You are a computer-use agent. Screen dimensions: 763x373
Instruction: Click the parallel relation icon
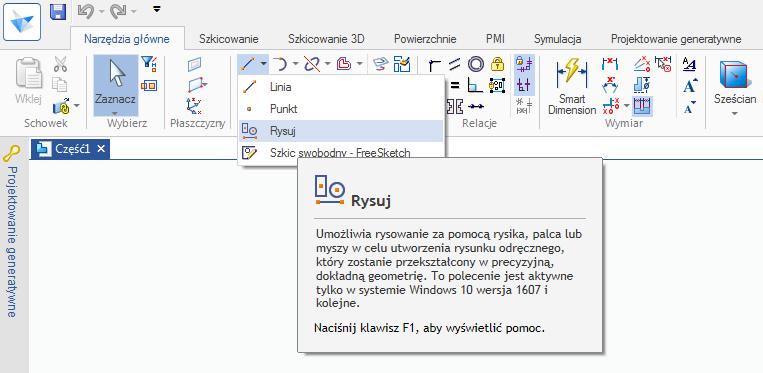pos(454,64)
